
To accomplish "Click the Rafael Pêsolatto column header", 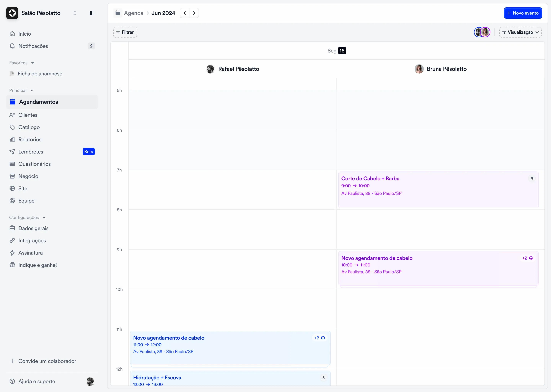I will pyautogui.click(x=233, y=69).
